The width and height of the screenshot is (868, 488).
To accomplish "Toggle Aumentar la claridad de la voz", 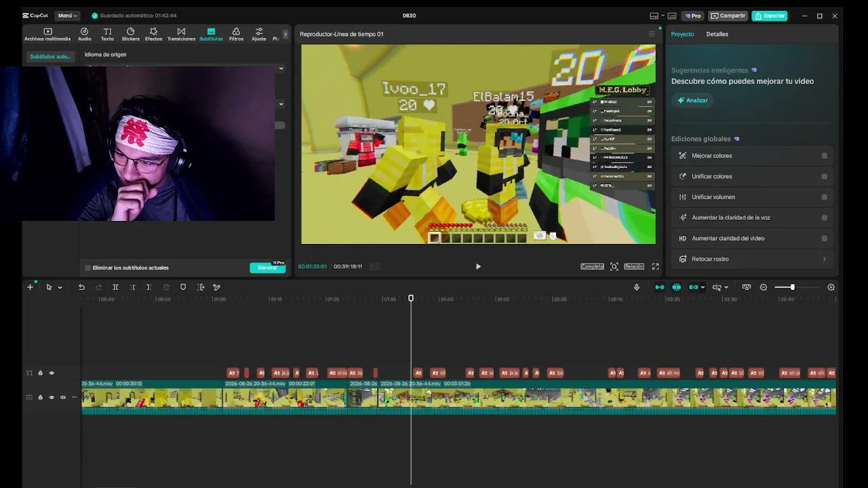I will pos(824,218).
